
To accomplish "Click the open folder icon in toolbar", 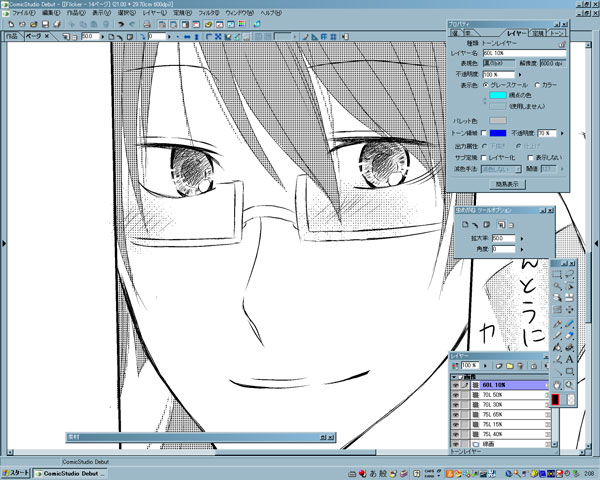I will coord(34,24).
